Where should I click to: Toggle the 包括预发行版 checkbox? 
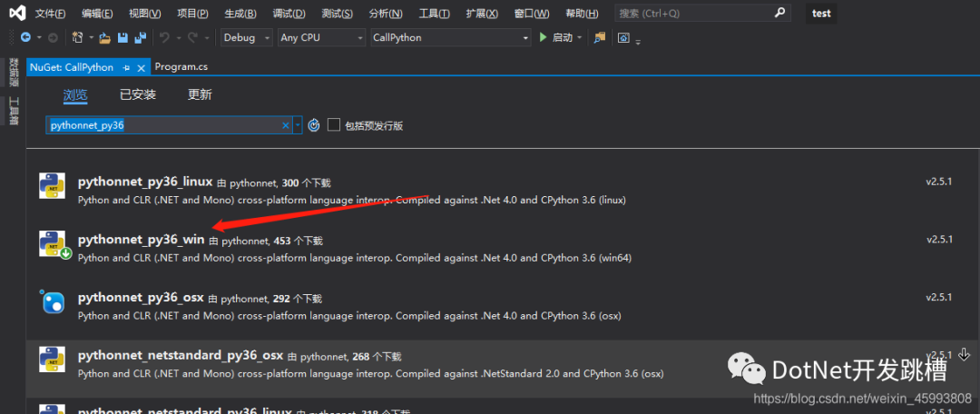[334, 125]
